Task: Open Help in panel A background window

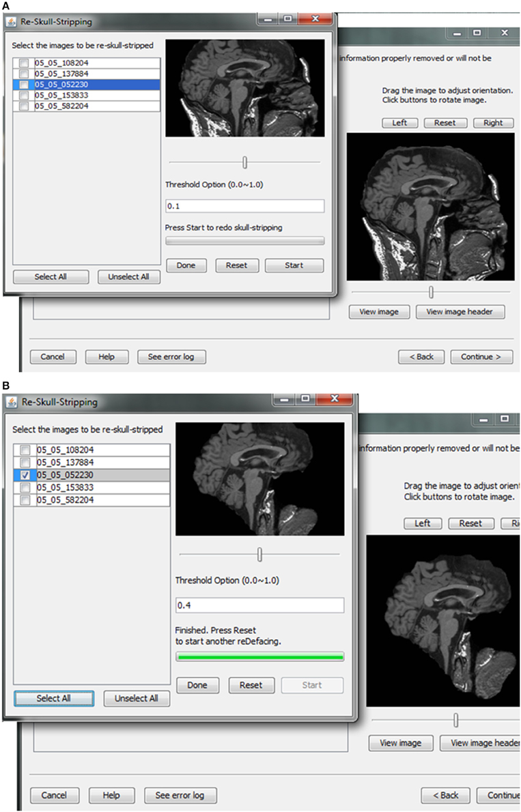Action: (x=107, y=357)
